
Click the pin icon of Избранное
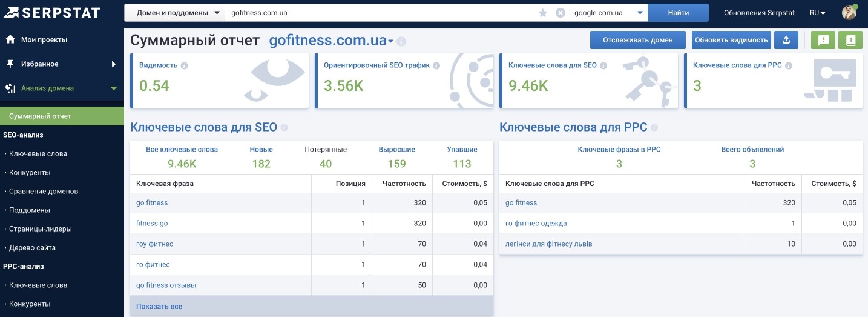pos(10,64)
